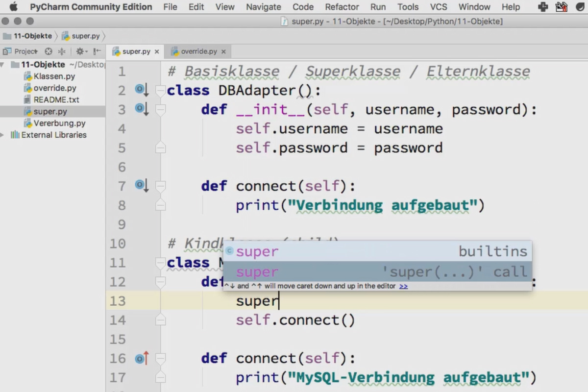Hide the Project tool window with the arrow-bar icon
The height and width of the screenshot is (392, 588).
point(97,51)
